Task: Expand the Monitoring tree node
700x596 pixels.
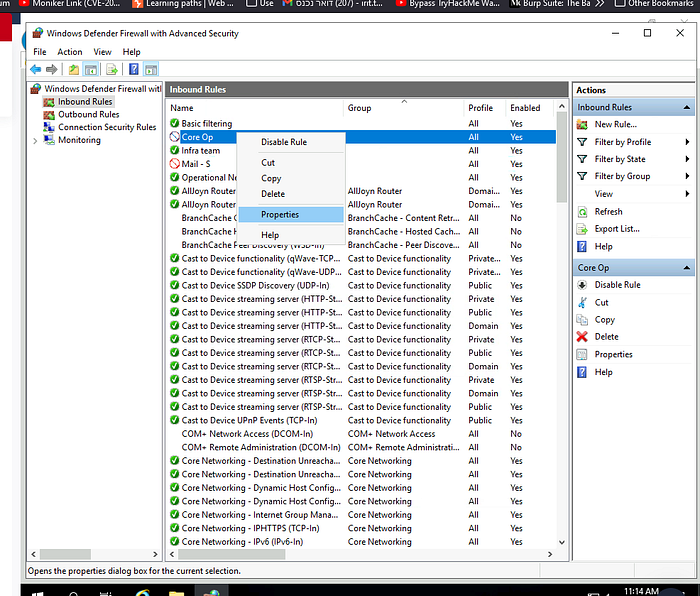Action: (35, 141)
